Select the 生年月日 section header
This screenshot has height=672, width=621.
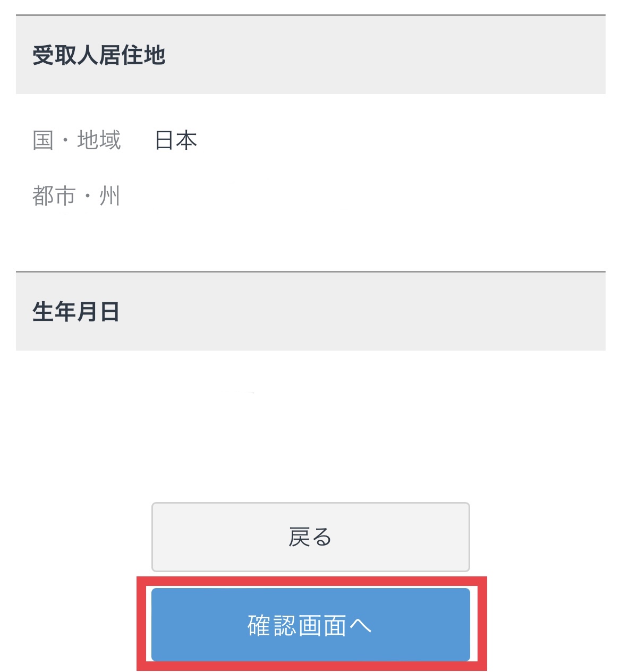(x=311, y=311)
